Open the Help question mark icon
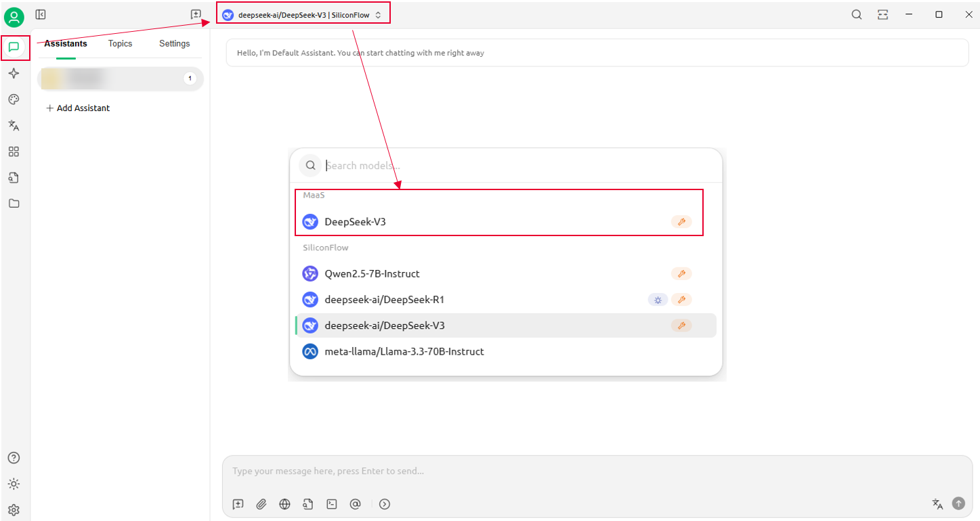980x521 pixels. (x=14, y=458)
